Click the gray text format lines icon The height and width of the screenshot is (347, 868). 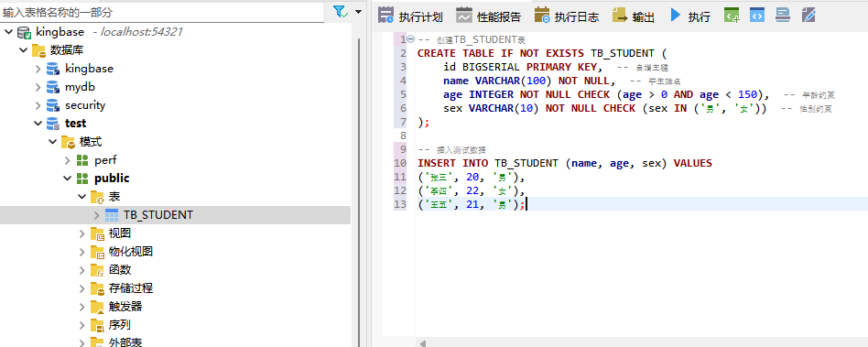tap(783, 16)
